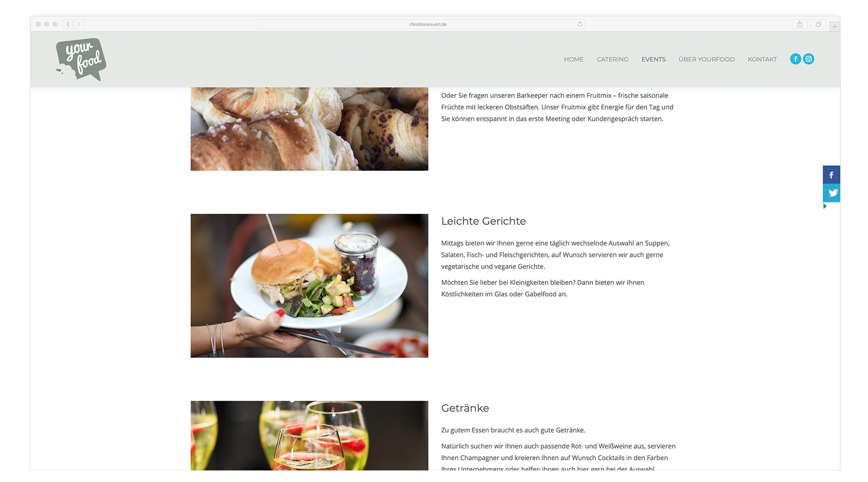Screen dimensions: 868x482
Task: Click the cocktail glasses photo
Action: click(x=309, y=435)
